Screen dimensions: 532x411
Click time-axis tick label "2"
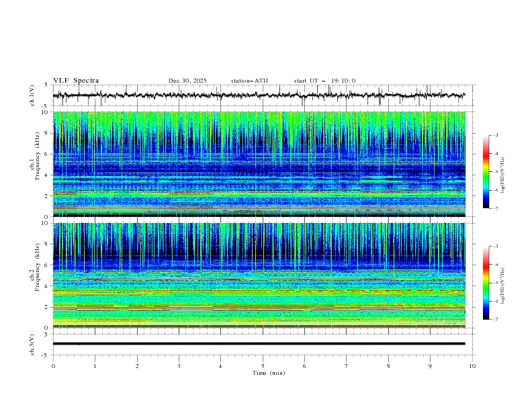pyautogui.click(x=137, y=366)
